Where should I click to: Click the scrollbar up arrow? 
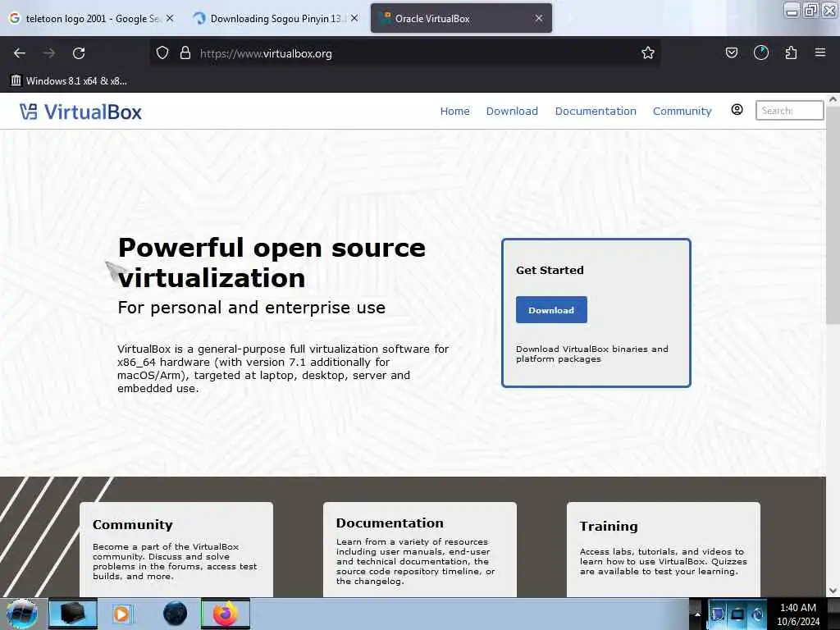click(x=833, y=99)
